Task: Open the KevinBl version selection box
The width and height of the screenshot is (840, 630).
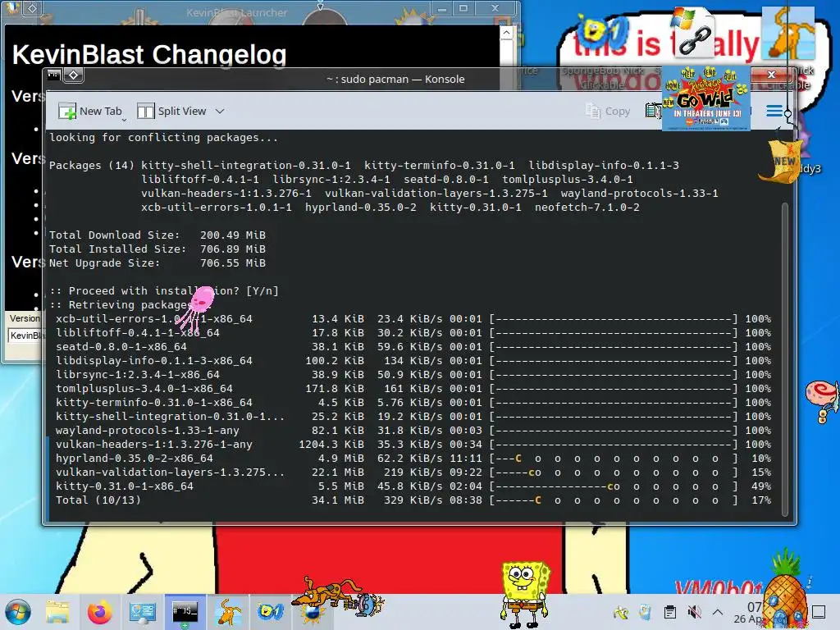Action: click(25, 336)
